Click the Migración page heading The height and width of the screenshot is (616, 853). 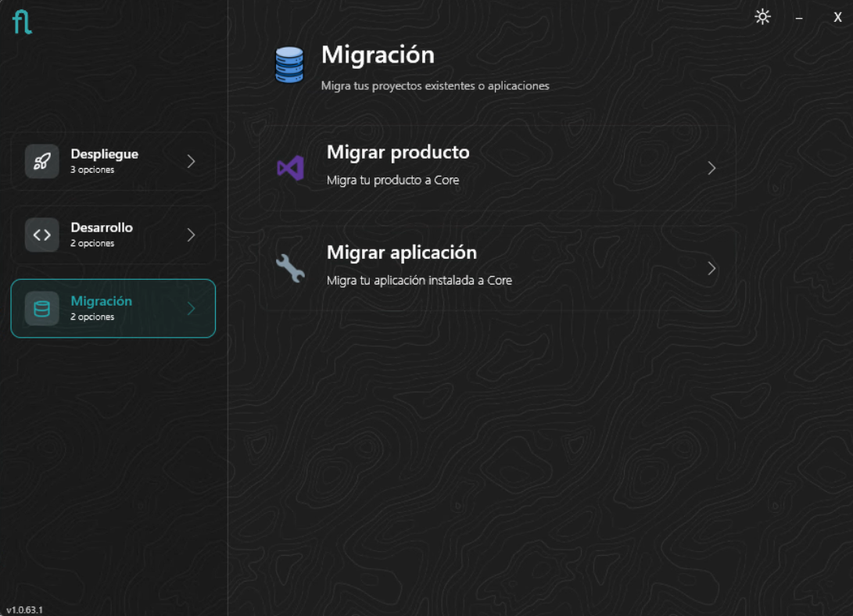(x=378, y=55)
